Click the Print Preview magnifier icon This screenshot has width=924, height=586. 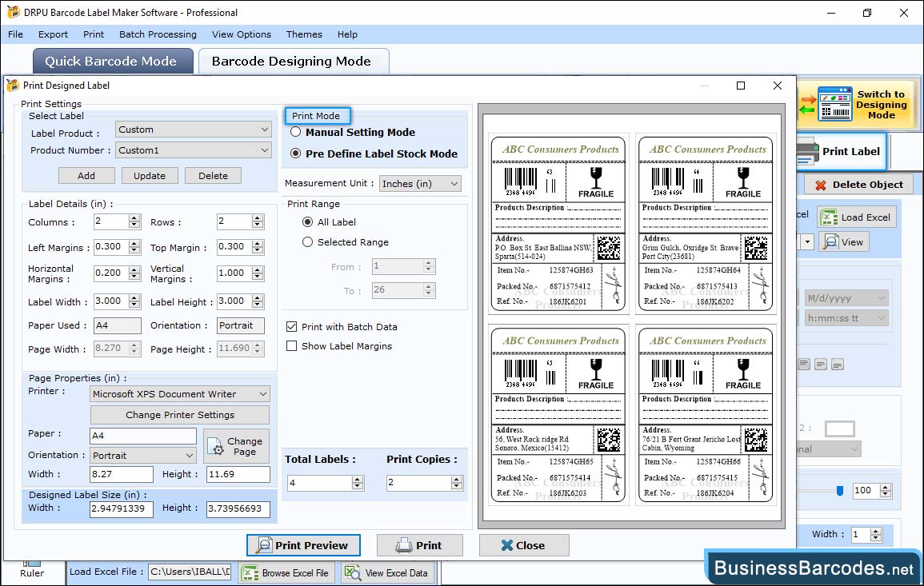tap(264, 545)
